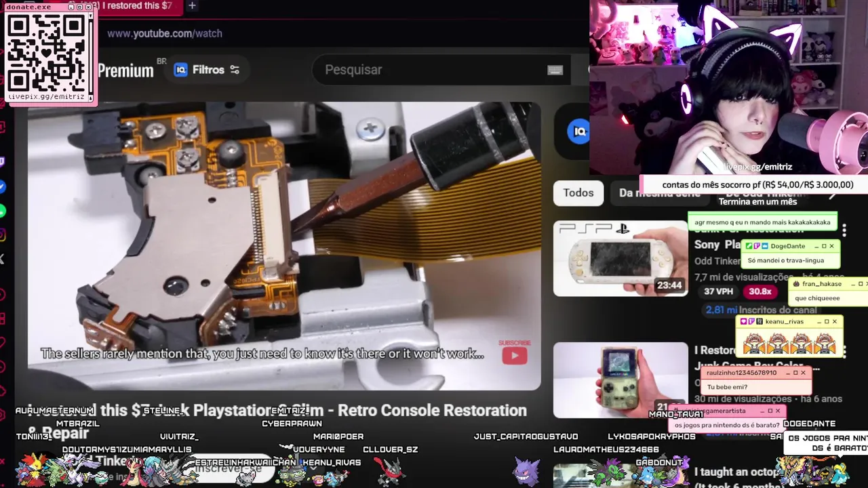868x488 pixels.
Task: Open three-dot menu for the Sony PSP video
Action: coord(844,231)
